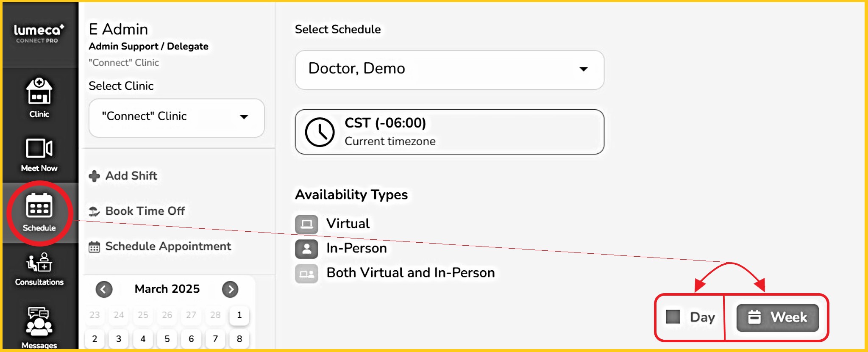Open the Doctor, Demo schedule dropdown
This screenshot has width=868, height=352.
click(x=449, y=69)
